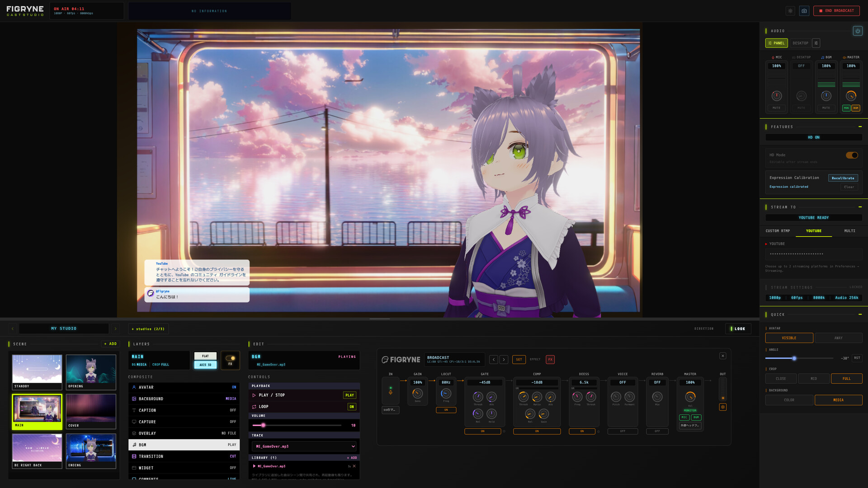Go to previous effect preset arrow
The image size is (868, 488).
494,360
